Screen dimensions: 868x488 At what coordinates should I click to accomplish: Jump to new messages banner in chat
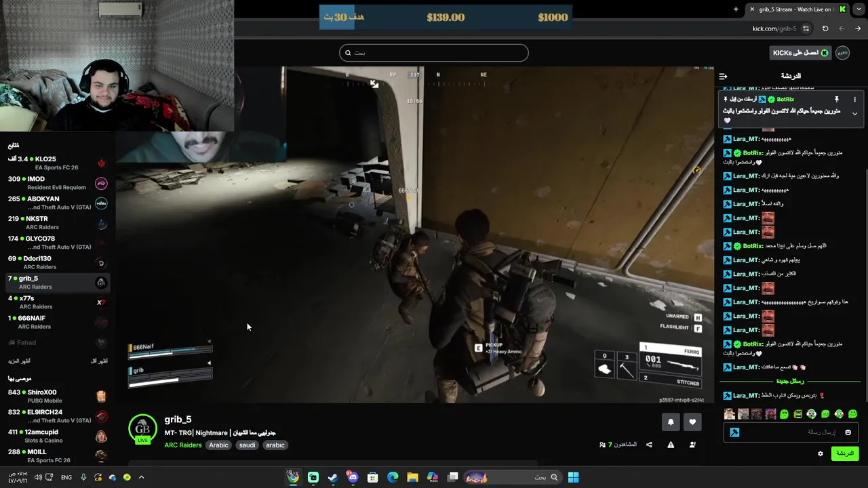[x=790, y=381]
